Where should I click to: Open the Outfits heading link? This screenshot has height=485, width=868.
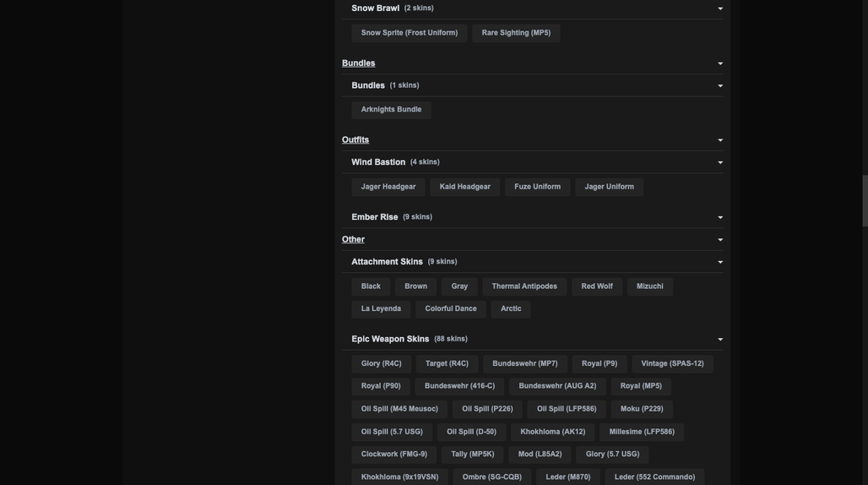point(355,139)
